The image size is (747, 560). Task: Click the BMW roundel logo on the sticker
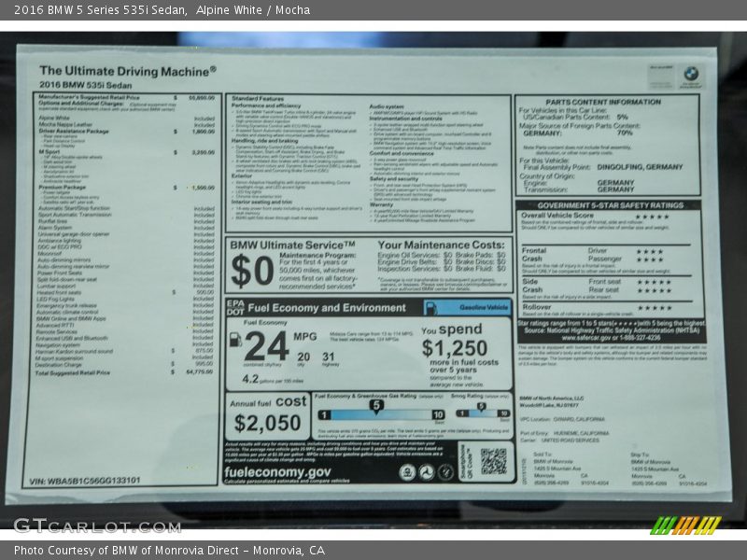[x=691, y=74]
